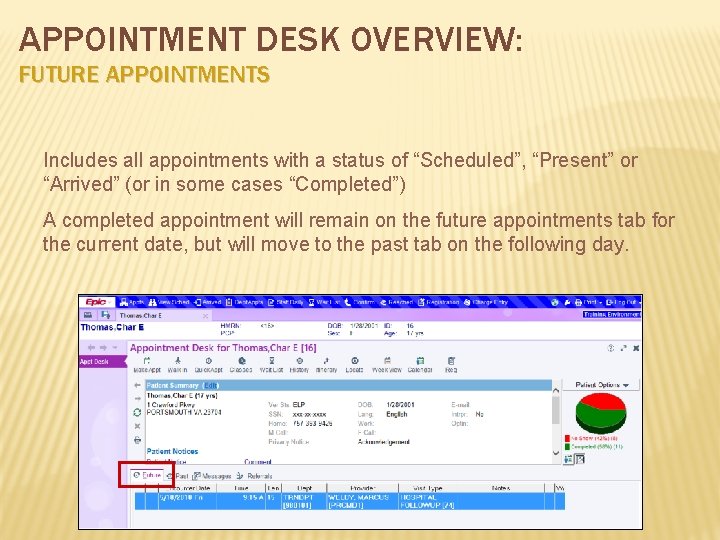
Task: Open View Sched from the top toolbar
Action: 169,302
